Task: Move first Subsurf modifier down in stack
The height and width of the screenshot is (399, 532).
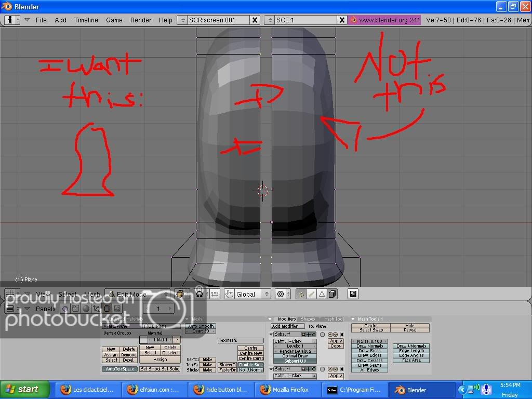Action: (336, 335)
